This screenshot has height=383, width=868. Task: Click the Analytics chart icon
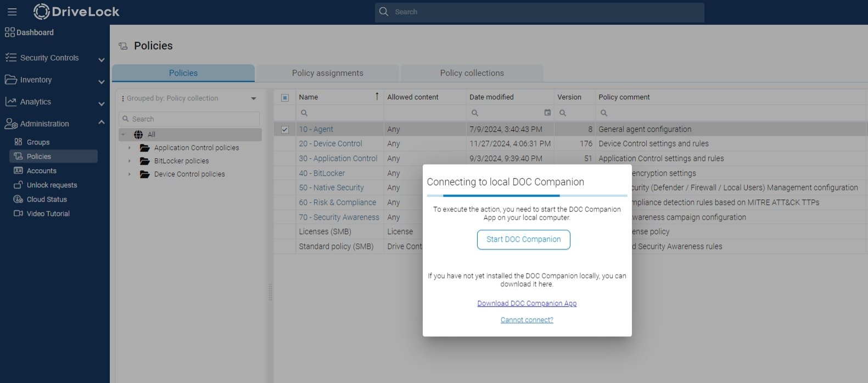coord(10,102)
